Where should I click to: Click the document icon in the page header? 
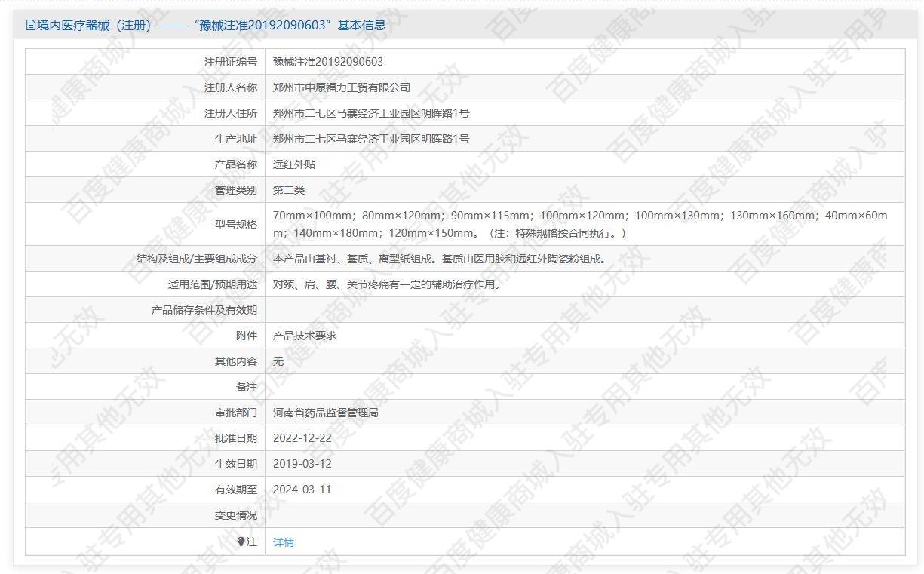(31, 25)
